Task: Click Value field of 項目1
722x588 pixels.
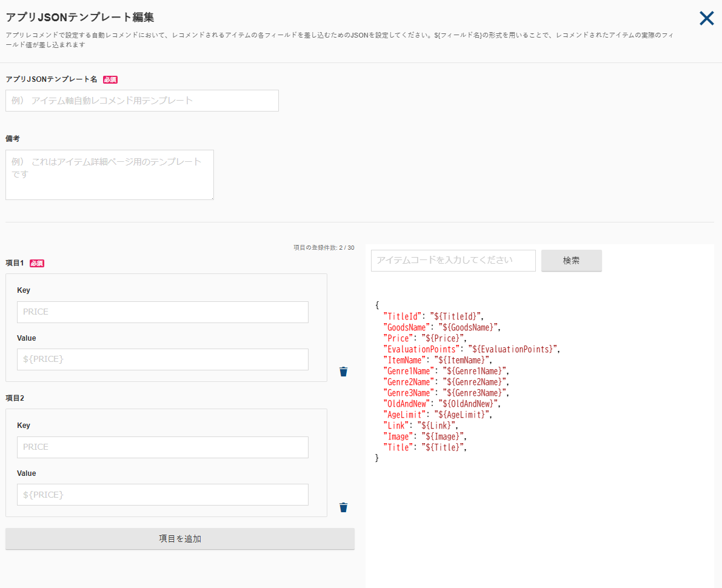Action: (162, 359)
